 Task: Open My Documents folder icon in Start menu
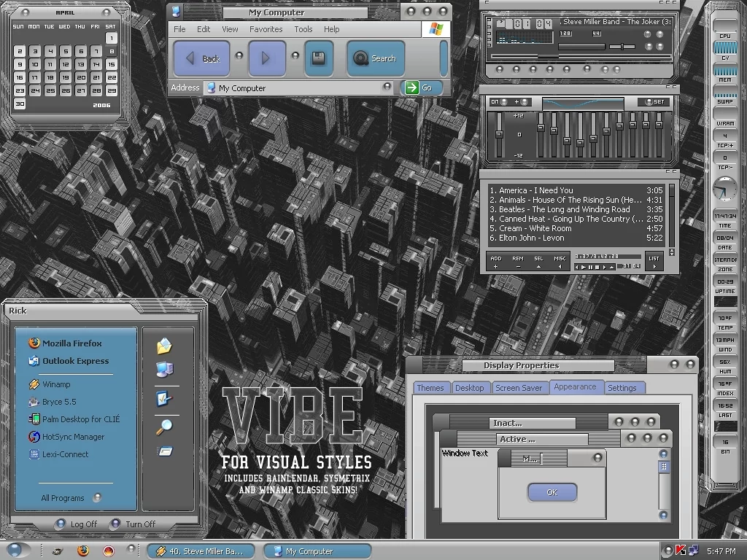(x=164, y=346)
